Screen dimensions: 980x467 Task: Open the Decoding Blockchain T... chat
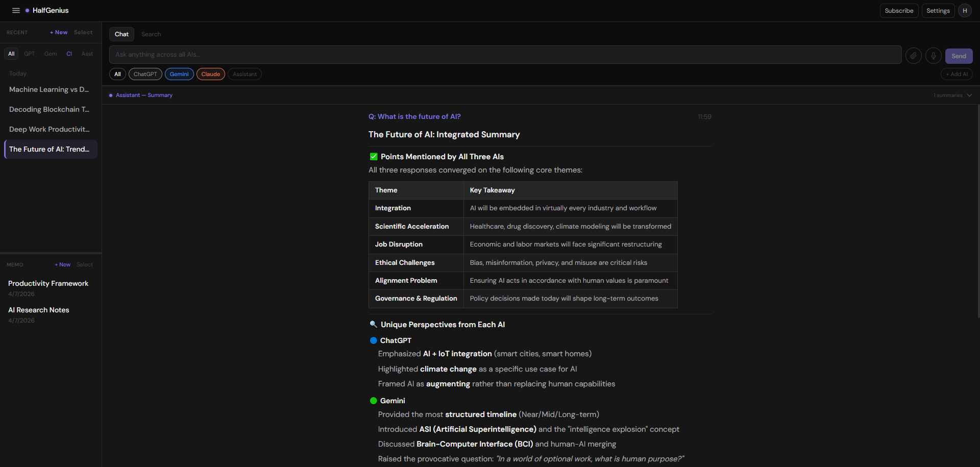[51, 109]
